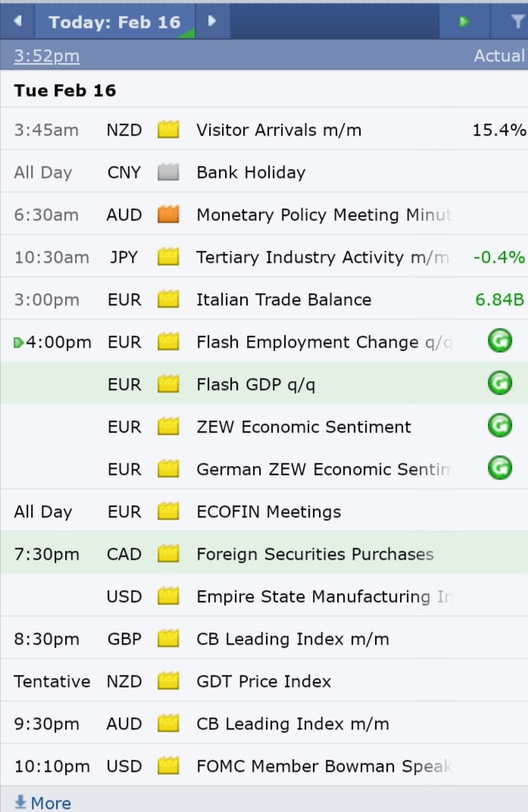528x812 pixels.
Task: Refresh German ZEW Economic Sentiment actual icon
Action: [500, 469]
